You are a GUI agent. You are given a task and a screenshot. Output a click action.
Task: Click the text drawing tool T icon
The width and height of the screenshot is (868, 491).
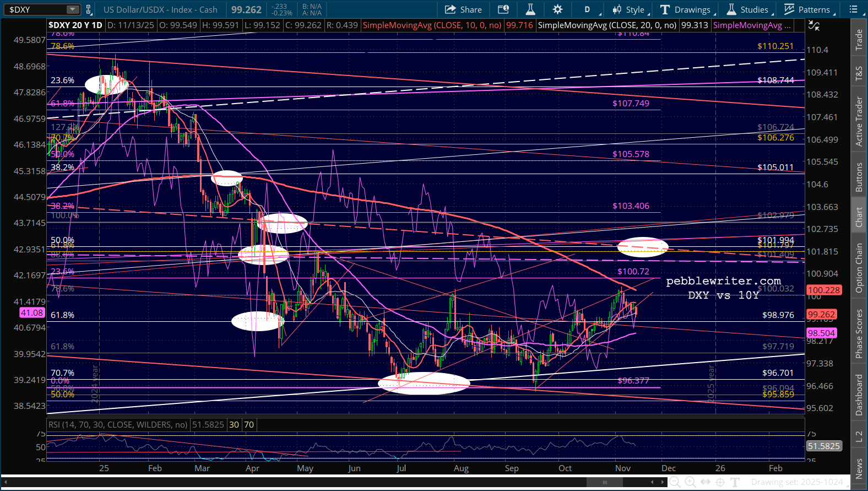coord(735,482)
